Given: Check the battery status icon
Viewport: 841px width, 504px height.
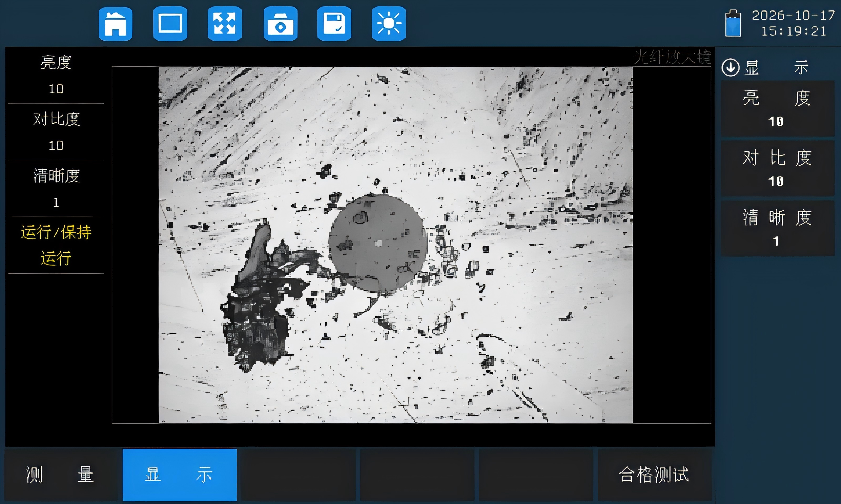Looking at the screenshot, I should (x=733, y=23).
